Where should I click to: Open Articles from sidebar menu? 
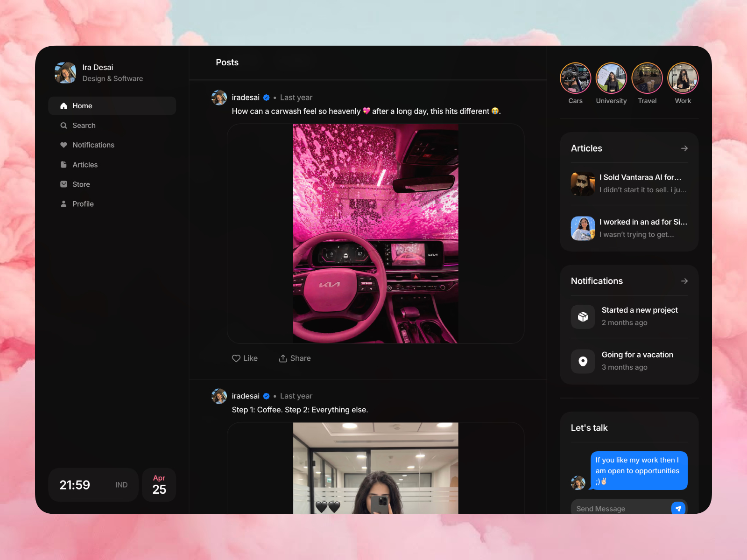112,165
